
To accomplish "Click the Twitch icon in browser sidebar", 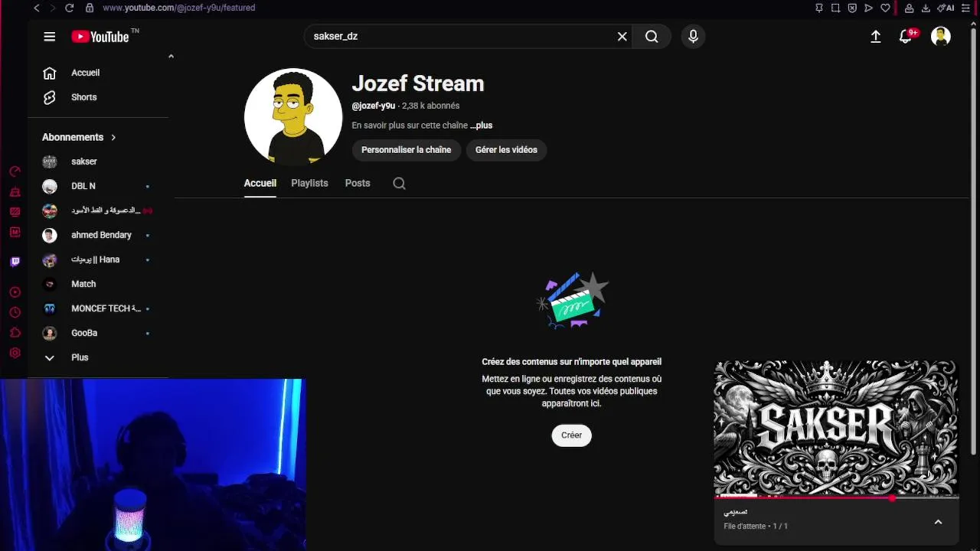I will tap(15, 262).
